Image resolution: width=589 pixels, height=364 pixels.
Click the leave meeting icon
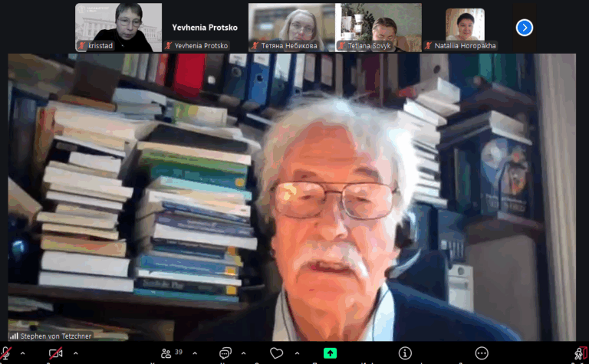(x=581, y=353)
